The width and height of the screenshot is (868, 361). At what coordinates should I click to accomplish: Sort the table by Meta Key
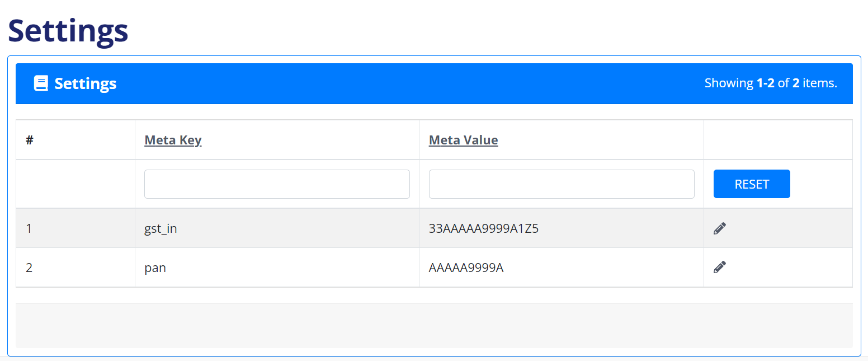point(173,140)
